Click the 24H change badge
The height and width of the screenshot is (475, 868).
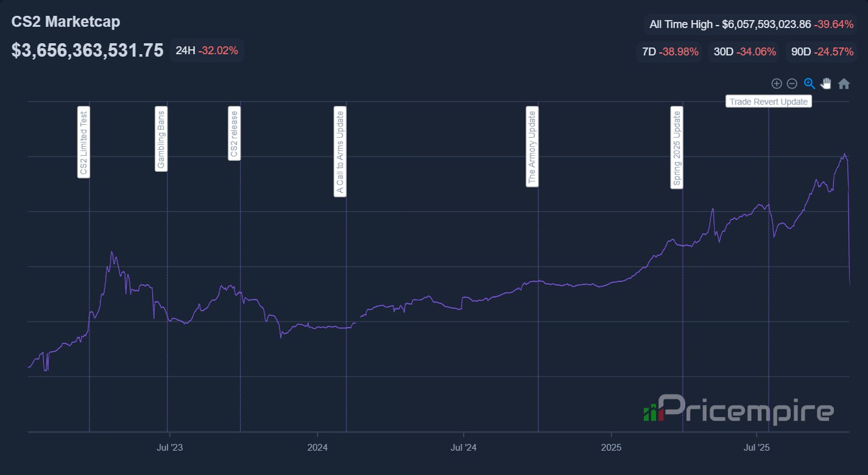206,51
